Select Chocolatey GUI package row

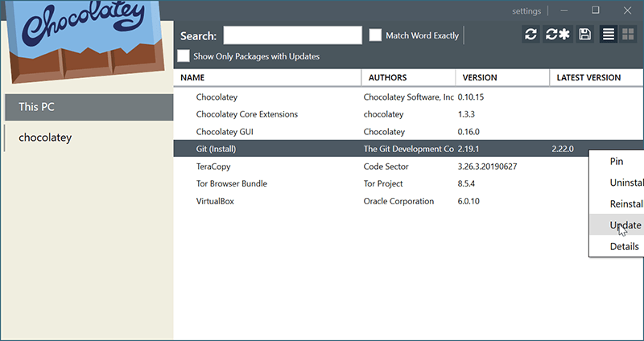[409, 132]
